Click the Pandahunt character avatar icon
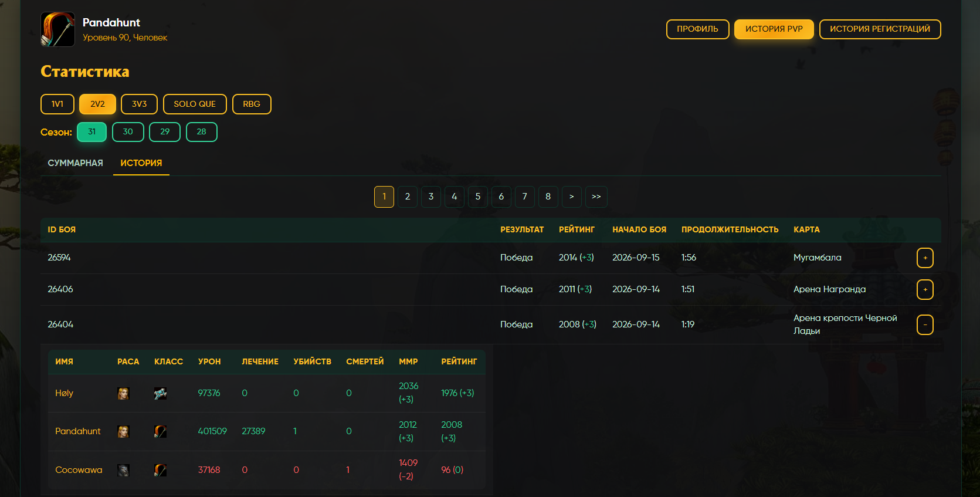 pos(57,29)
